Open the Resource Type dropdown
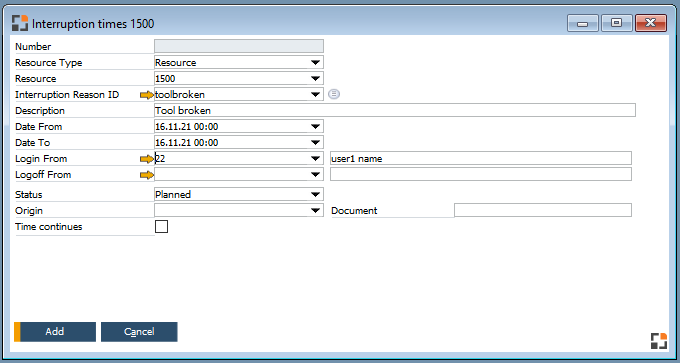Viewport: 680px width, 363px height. (x=315, y=62)
